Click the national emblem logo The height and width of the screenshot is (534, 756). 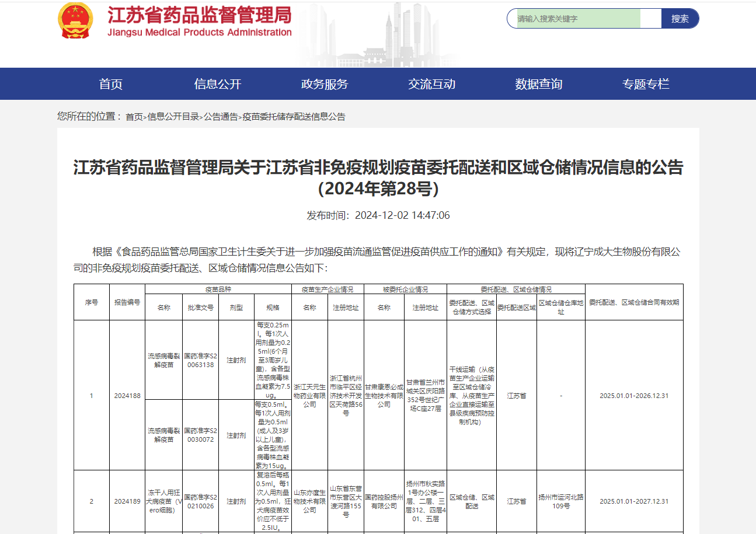[75, 21]
